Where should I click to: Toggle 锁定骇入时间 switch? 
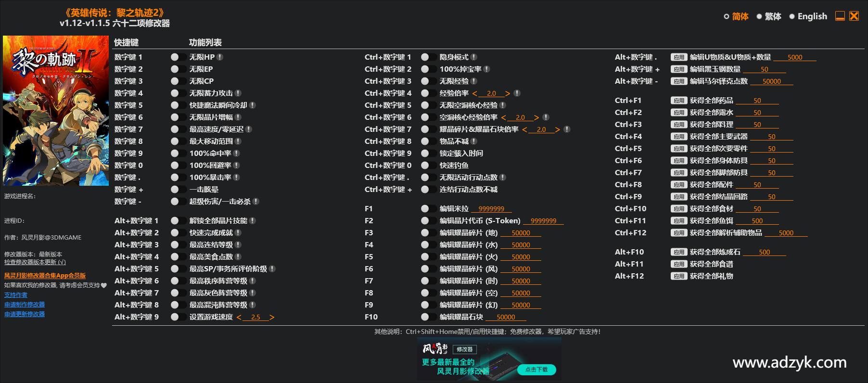click(428, 153)
